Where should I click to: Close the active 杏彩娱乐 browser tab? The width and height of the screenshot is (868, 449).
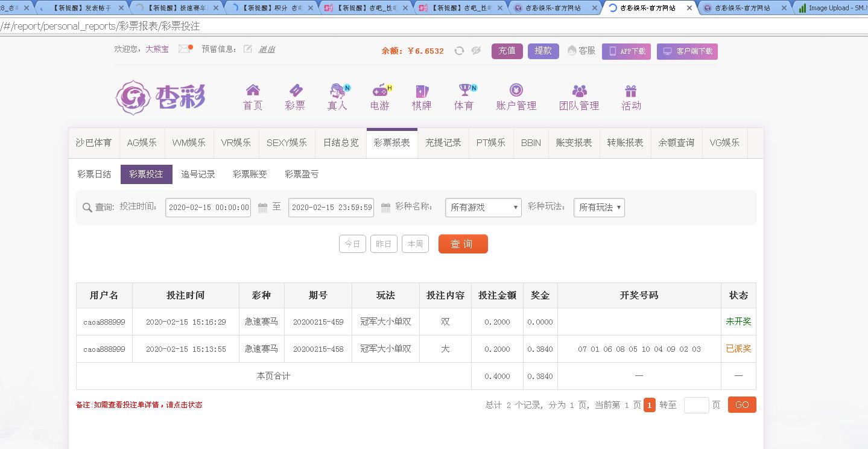(x=689, y=8)
